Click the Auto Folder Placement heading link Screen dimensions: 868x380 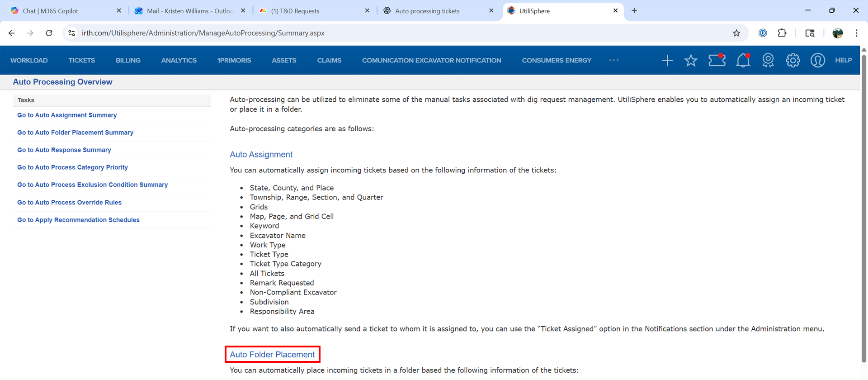coord(272,354)
